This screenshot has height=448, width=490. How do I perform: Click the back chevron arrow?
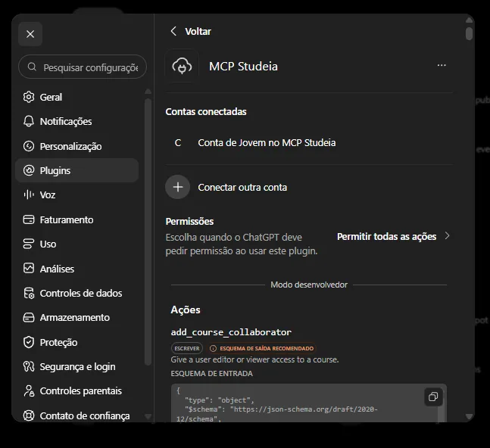(173, 31)
